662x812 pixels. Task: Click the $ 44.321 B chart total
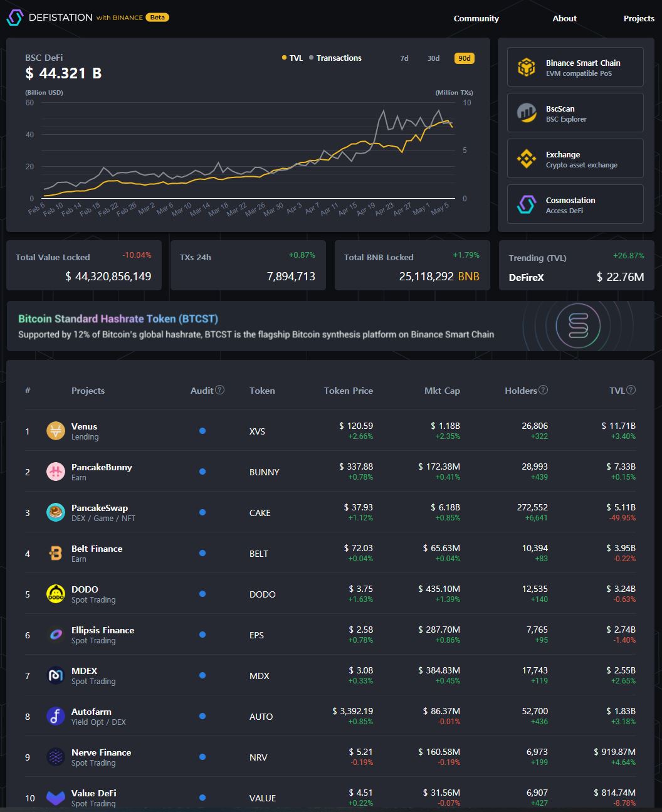[x=63, y=73]
